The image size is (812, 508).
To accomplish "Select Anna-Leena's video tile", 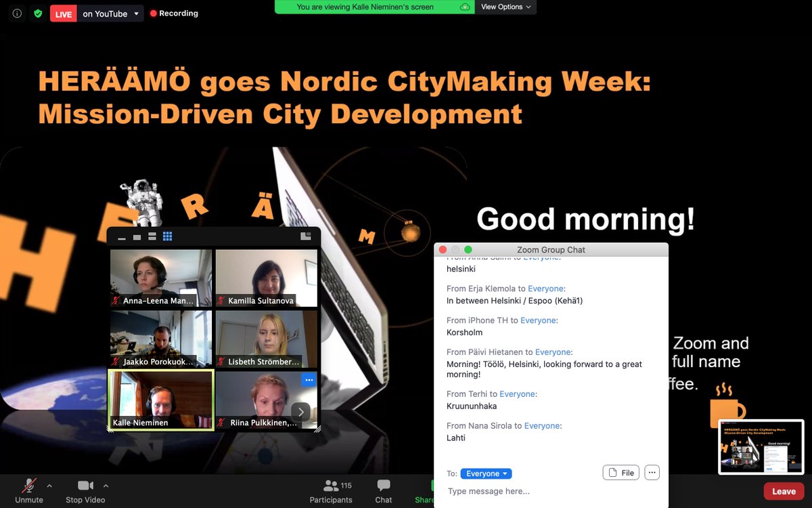I will 161,278.
